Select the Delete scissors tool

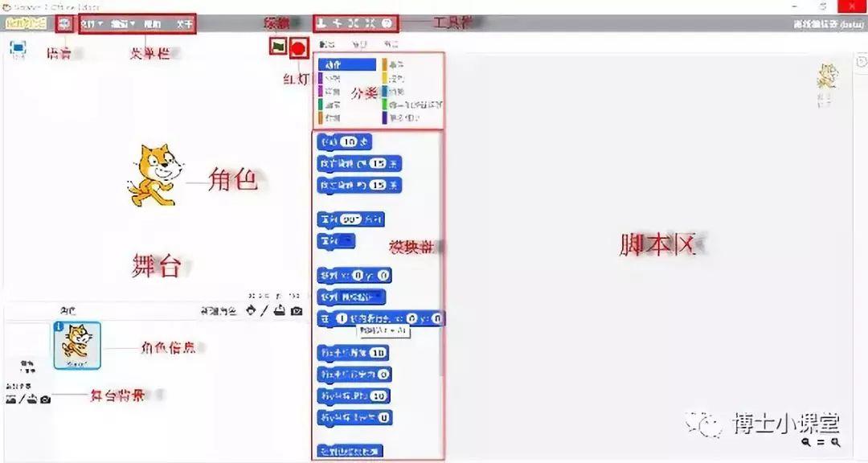[x=338, y=24]
